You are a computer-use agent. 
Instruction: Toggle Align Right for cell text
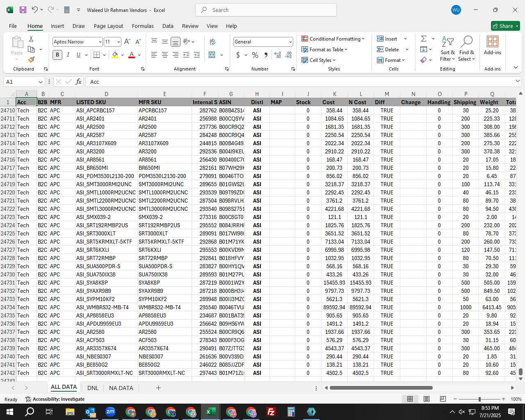pyautogui.click(x=176, y=55)
